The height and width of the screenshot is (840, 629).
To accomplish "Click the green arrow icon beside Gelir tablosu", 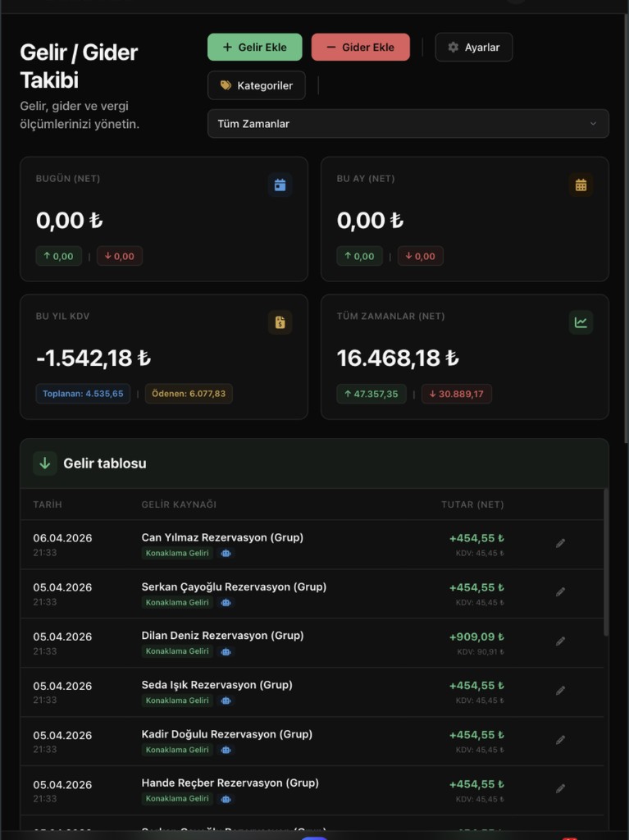I will tap(45, 463).
